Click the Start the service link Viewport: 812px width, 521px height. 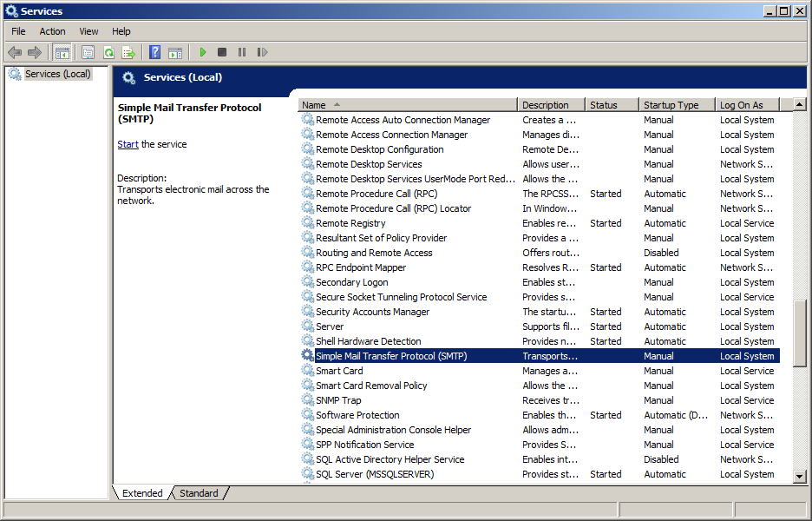click(128, 144)
